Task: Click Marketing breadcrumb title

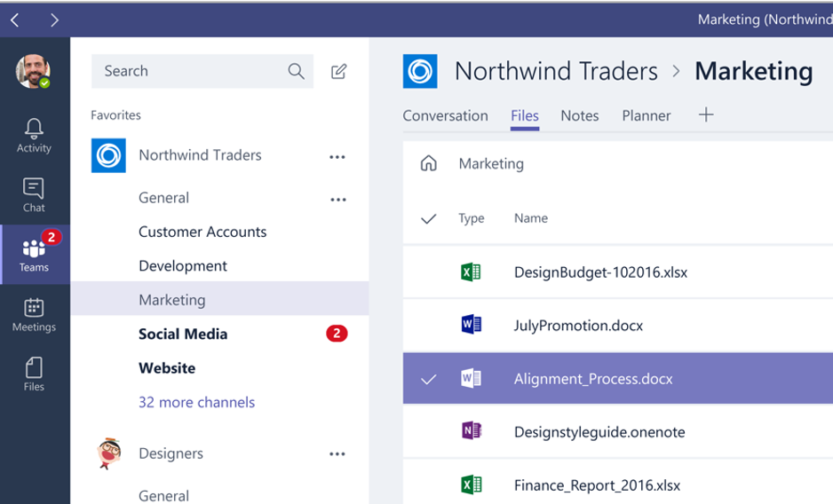Action: [754, 71]
